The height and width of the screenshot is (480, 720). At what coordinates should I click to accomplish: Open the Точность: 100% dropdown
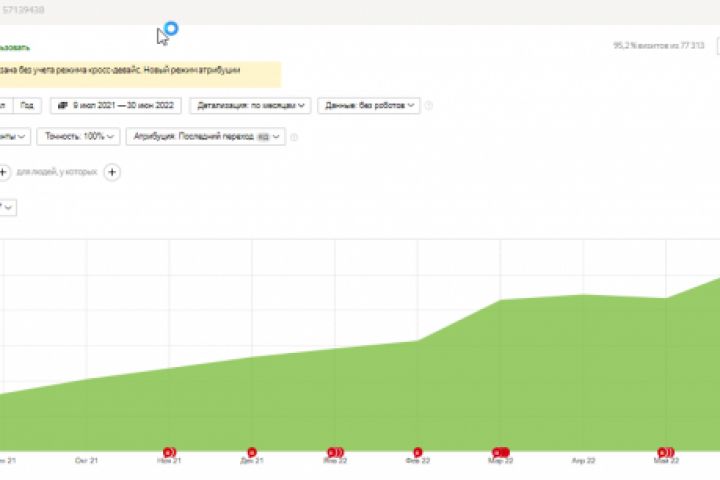79,136
